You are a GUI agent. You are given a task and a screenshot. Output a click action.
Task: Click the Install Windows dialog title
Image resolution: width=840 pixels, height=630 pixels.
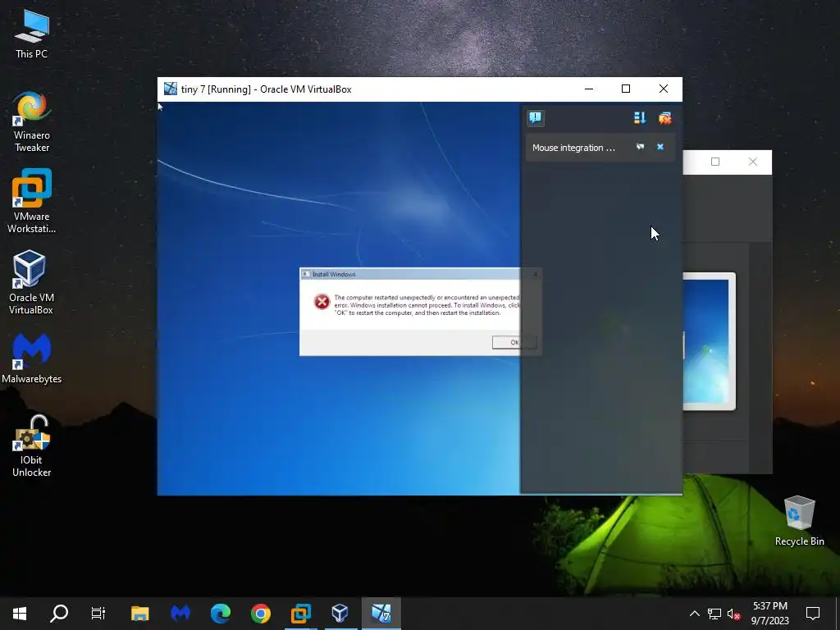tap(334, 274)
